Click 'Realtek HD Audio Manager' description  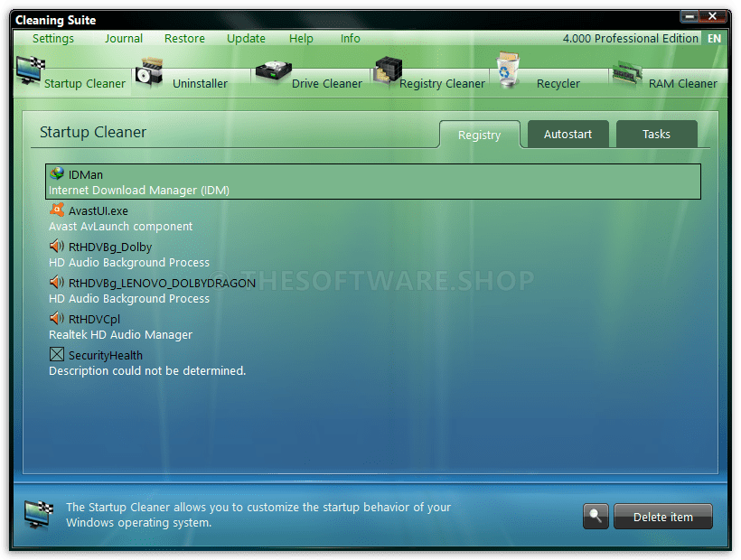point(120,335)
